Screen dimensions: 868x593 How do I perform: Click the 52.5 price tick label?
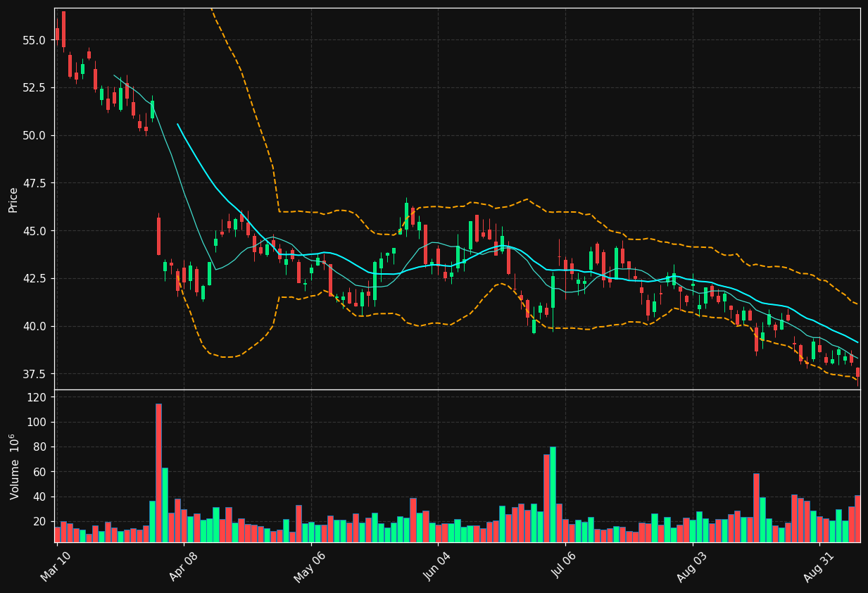tap(34, 88)
